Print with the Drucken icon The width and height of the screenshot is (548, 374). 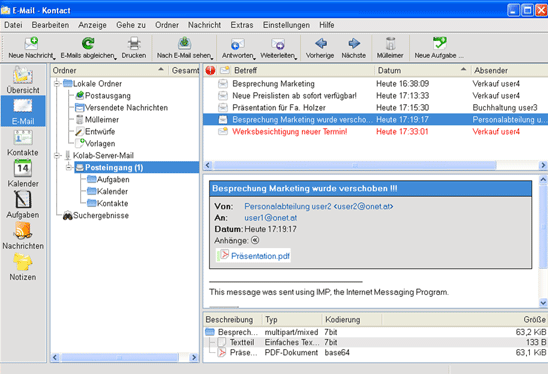134,44
